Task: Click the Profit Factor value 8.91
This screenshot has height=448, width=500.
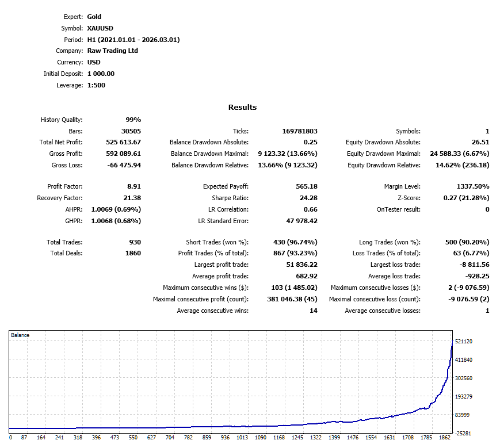Action: click(x=134, y=186)
